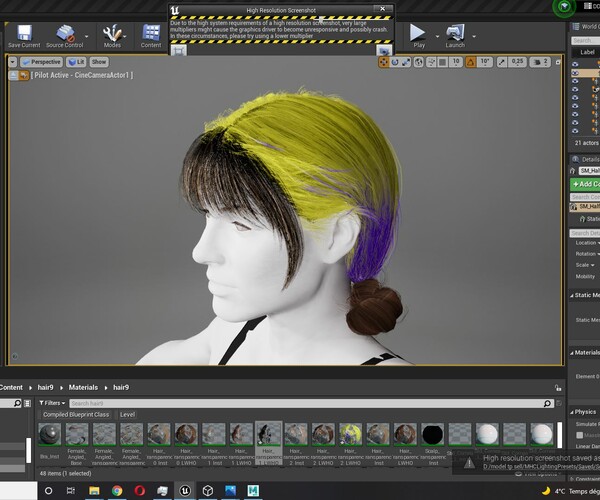Open grid snap value 10 dropdown
This screenshot has height=500, width=600.
pos(456,62)
